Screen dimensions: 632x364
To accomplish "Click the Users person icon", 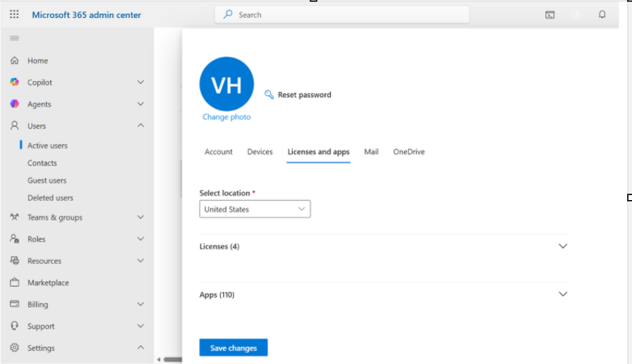I will tap(15, 125).
